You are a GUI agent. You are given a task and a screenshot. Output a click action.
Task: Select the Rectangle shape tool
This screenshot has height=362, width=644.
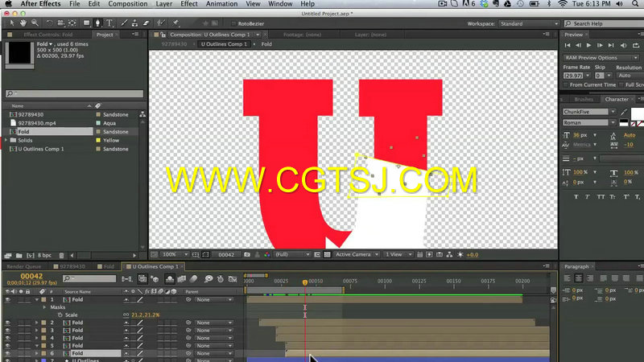[87, 23]
